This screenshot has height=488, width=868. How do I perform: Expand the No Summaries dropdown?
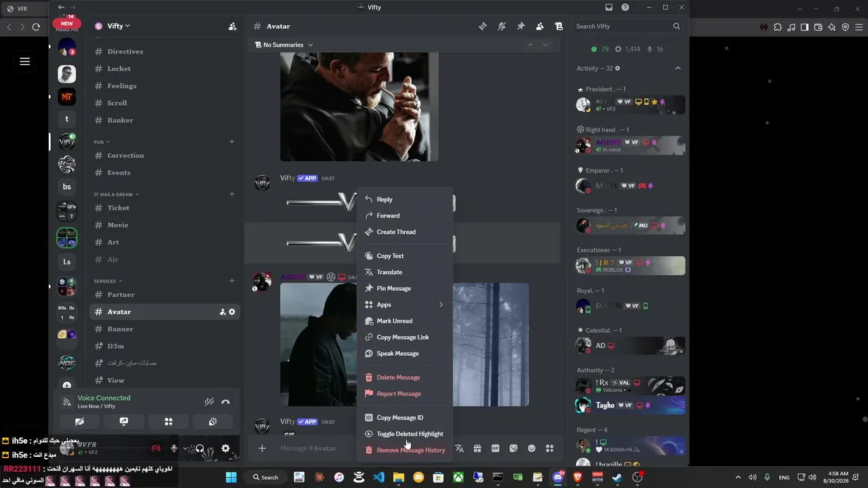(283, 45)
